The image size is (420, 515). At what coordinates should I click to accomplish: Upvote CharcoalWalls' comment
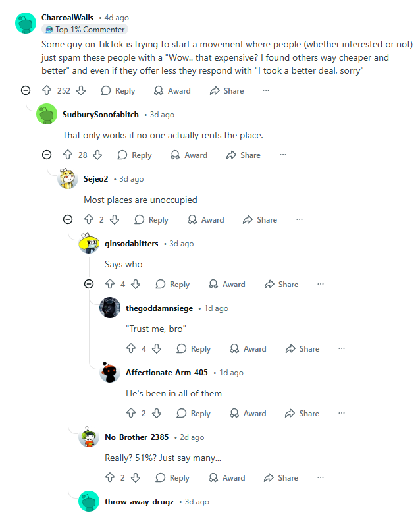47,90
